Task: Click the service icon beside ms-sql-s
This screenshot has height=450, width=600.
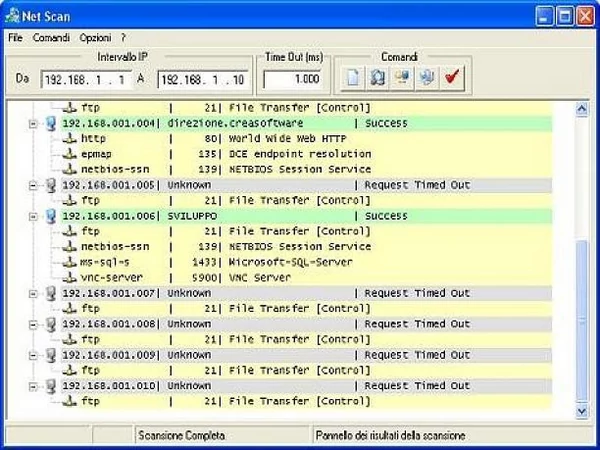Action: click(x=70, y=262)
